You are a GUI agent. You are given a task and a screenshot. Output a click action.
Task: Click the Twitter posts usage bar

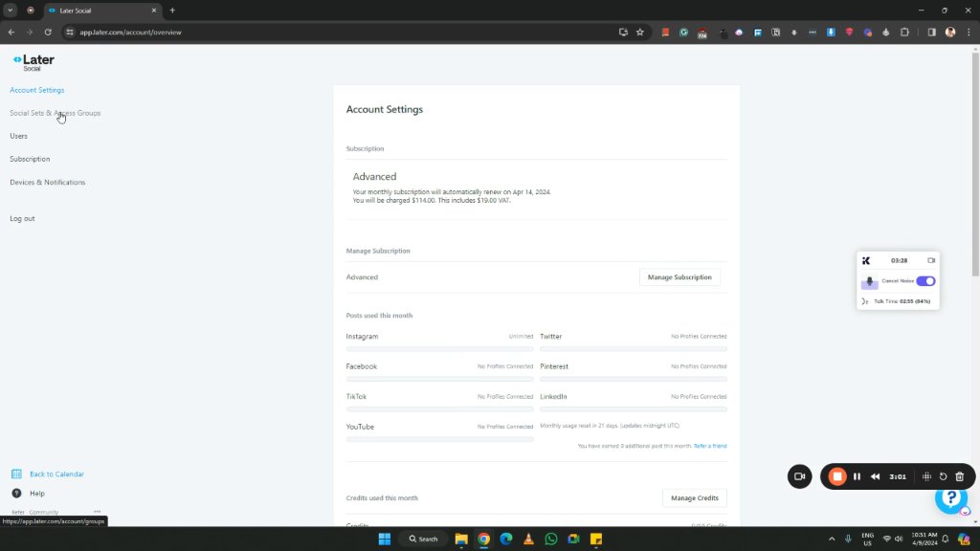634,348
